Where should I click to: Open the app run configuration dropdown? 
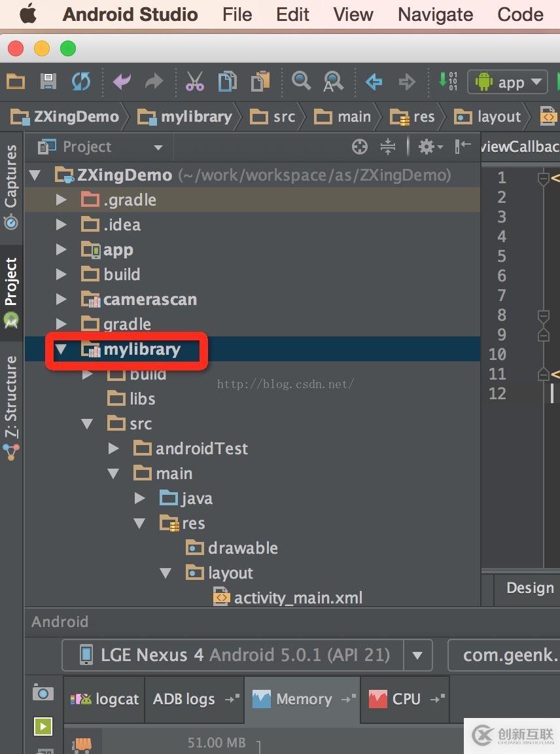508,82
